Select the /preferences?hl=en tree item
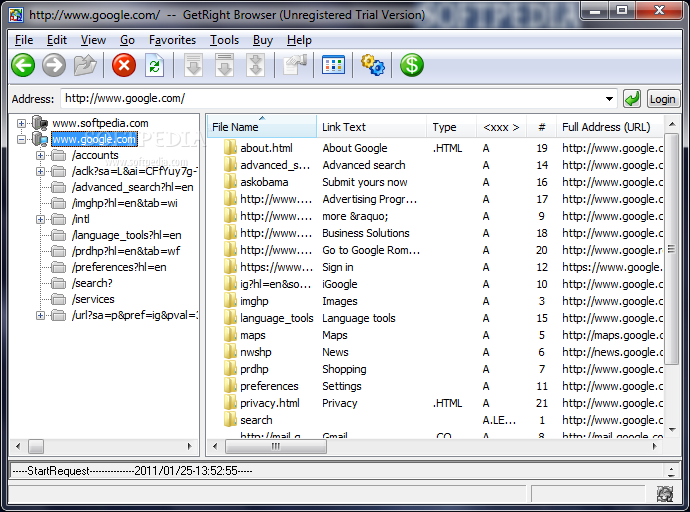This screenshot has width=690, height=512. [119, 267]
